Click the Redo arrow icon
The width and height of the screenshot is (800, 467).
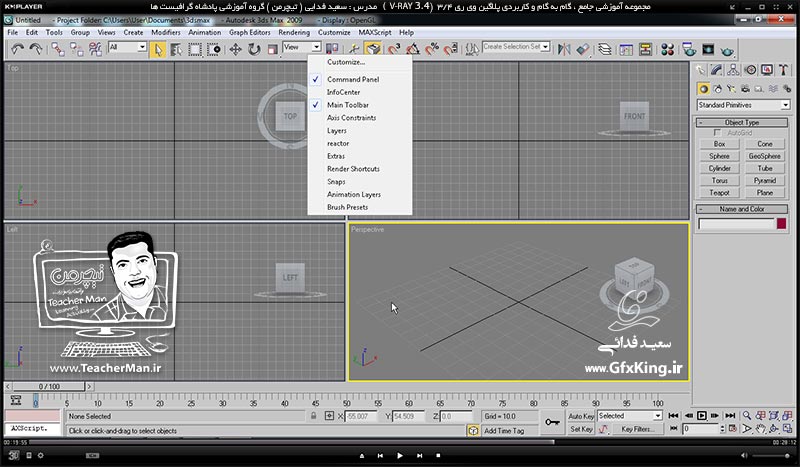[36, 49]
